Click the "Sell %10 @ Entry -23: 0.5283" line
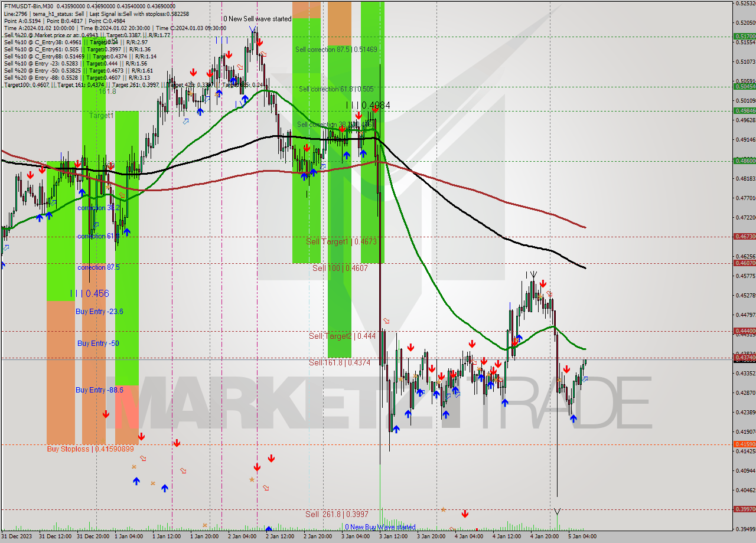Viewport: 756px width, 543px height. (x=75, y=63)
